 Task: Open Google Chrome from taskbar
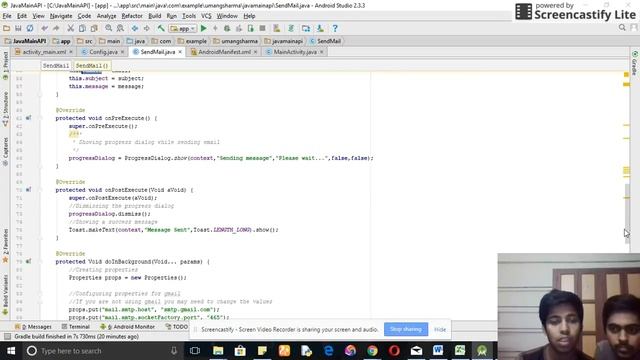click(x=372, y=351)
